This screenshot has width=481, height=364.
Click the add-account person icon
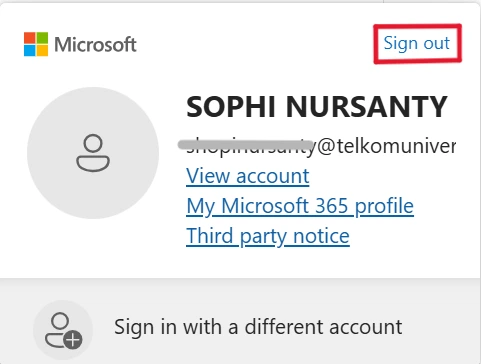coord(63,330)
